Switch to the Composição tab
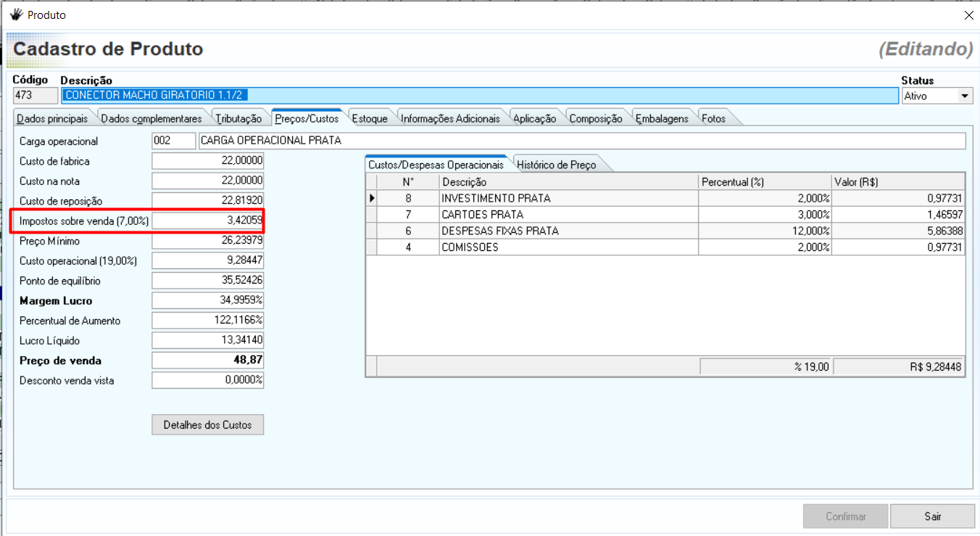980x536 pixels. point(596,118)
